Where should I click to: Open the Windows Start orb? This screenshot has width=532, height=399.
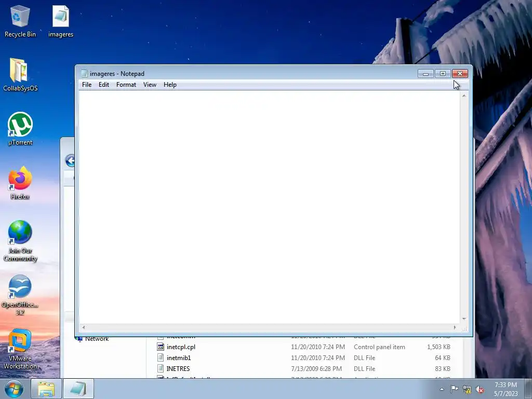pyautogui.click(x=14, y=389)
